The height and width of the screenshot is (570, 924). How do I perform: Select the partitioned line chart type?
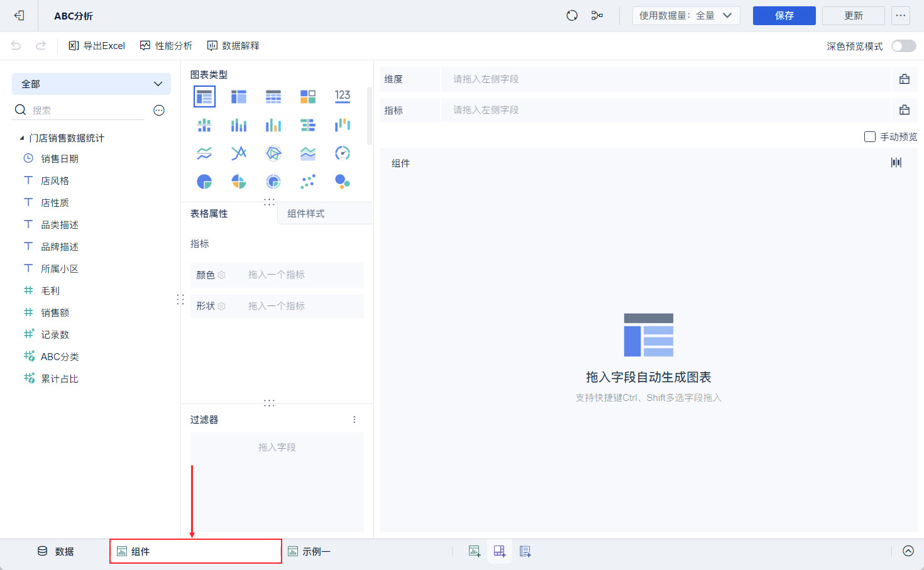coord(204,153)
